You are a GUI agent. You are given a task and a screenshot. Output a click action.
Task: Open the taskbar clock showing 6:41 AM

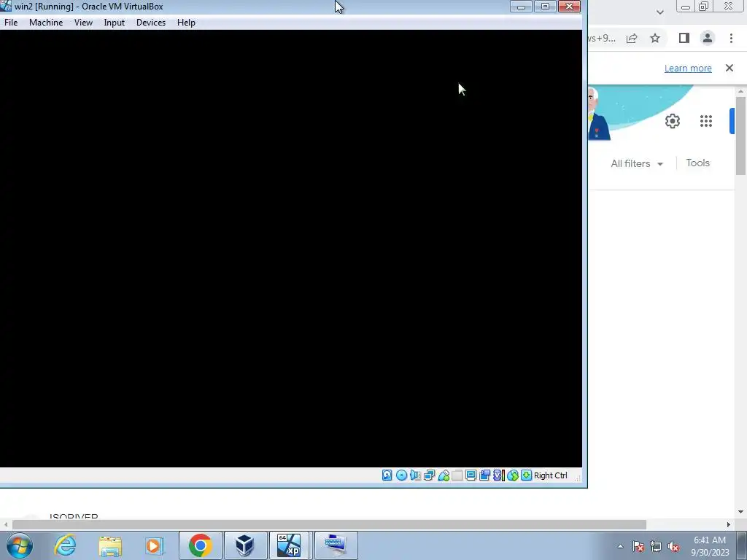(710, 546)
